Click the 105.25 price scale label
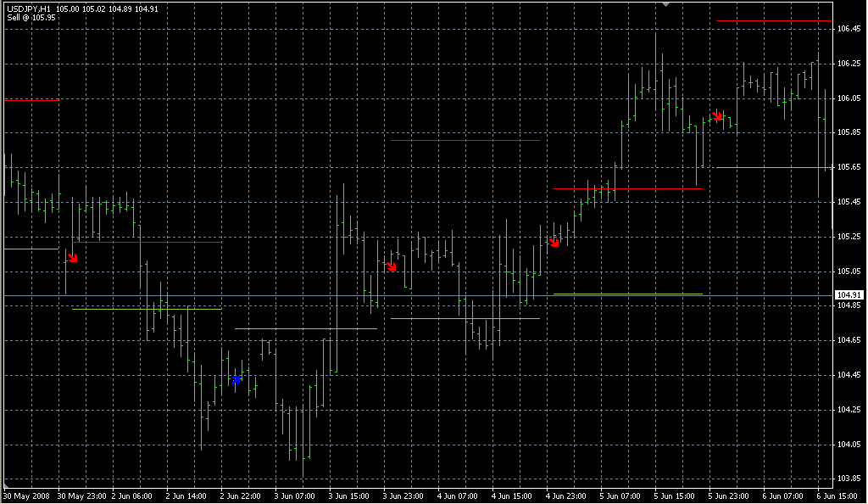 point(849,237)
